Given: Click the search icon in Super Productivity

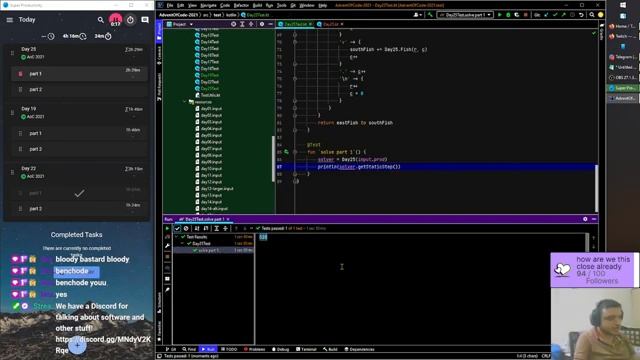Looking at the screenshot, I should 101,20.
